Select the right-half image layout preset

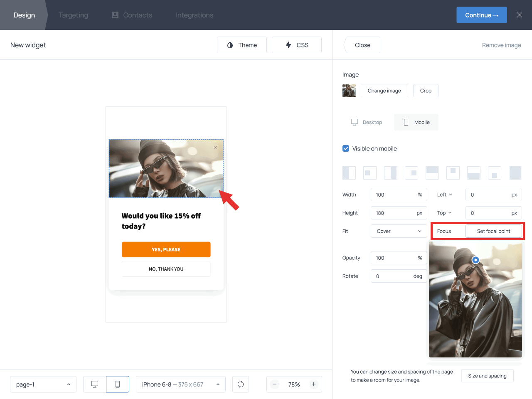(390, 173)
